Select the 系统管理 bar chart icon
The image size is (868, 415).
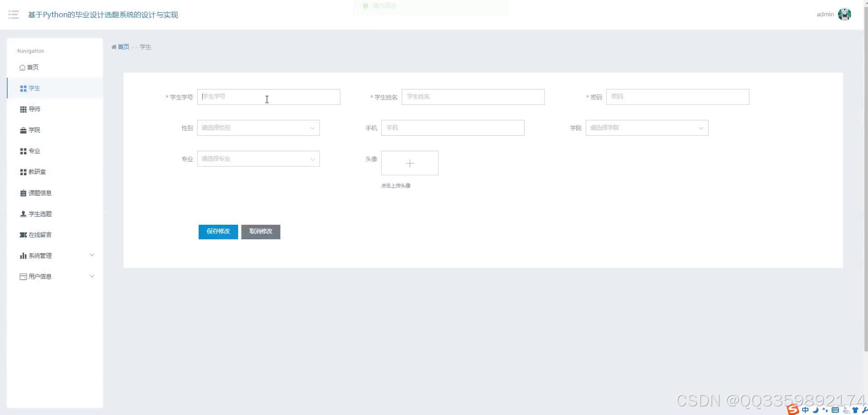(23, 256)
